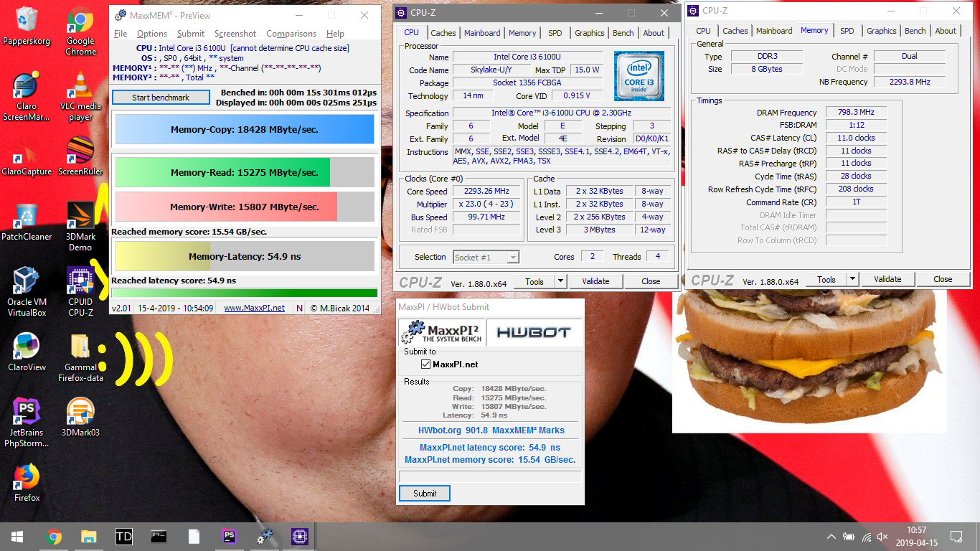Open the Tools dropdown arrow in CPU-Z CPU window
This screenshot has height=551, width=980.
point(561,281)
